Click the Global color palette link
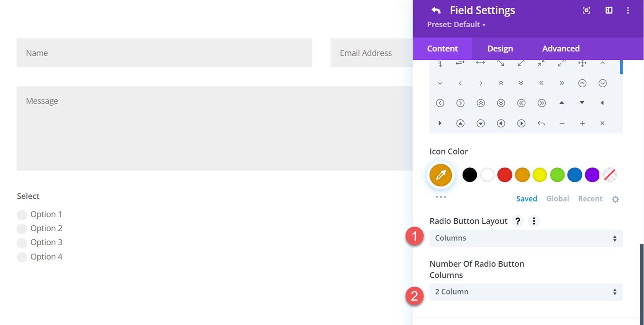This screenshot has height=325, width=644. 557,199
